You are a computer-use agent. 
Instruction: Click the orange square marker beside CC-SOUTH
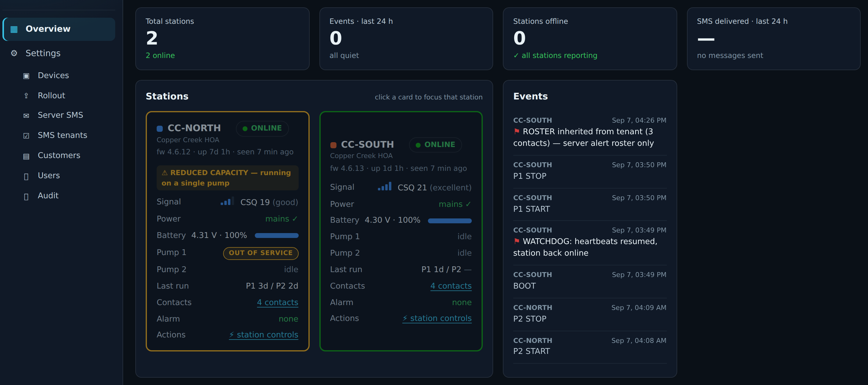[x=333, y=145]
